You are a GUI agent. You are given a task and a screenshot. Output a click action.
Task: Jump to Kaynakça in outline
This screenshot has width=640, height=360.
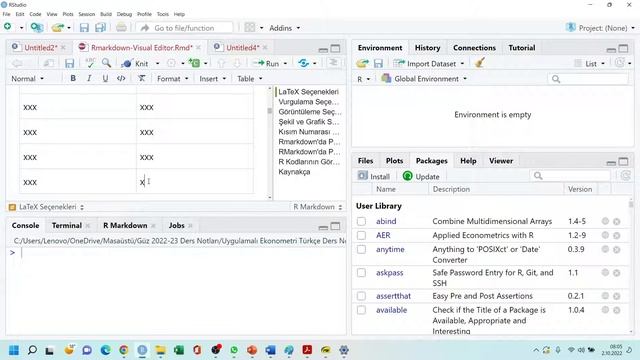tap(294, 172)
